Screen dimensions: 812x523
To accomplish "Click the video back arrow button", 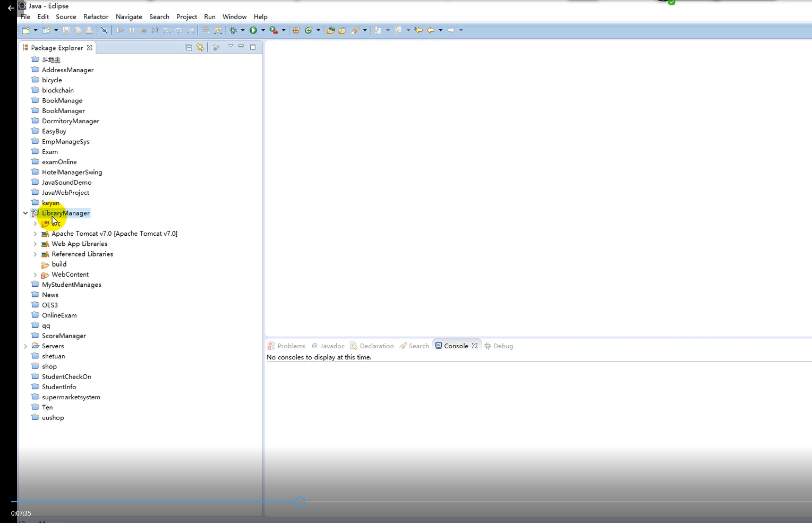I will tap(11, 8).
